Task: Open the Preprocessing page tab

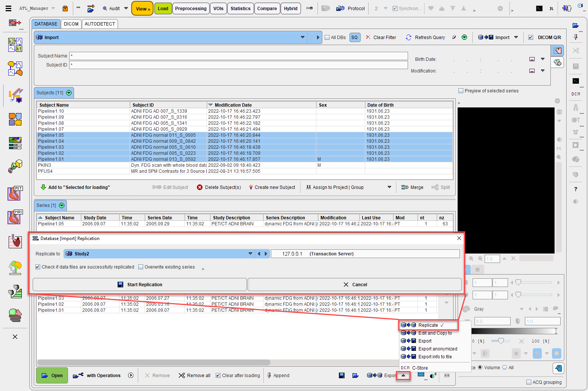Action: (x=191, y=8)
